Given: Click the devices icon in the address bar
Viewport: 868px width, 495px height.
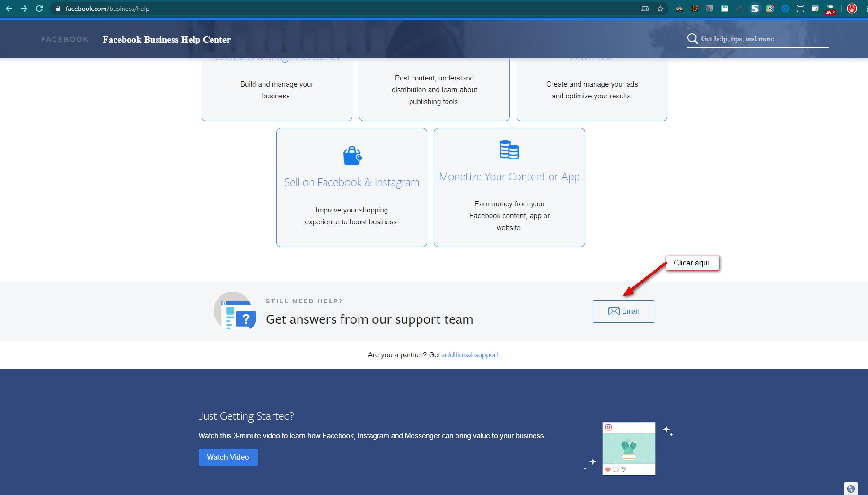Looking at the screenshot, I should pyautogui.click(x=645, y=9).
